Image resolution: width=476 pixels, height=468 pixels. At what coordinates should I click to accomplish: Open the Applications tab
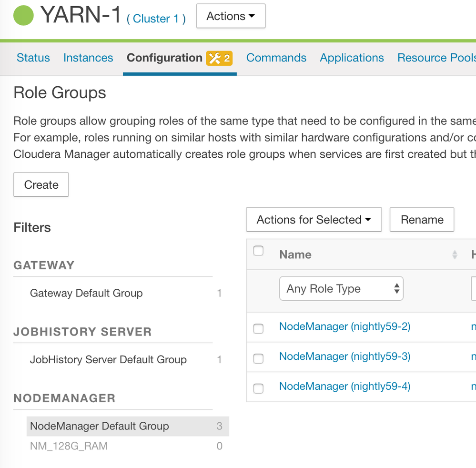tap(352, 58)
